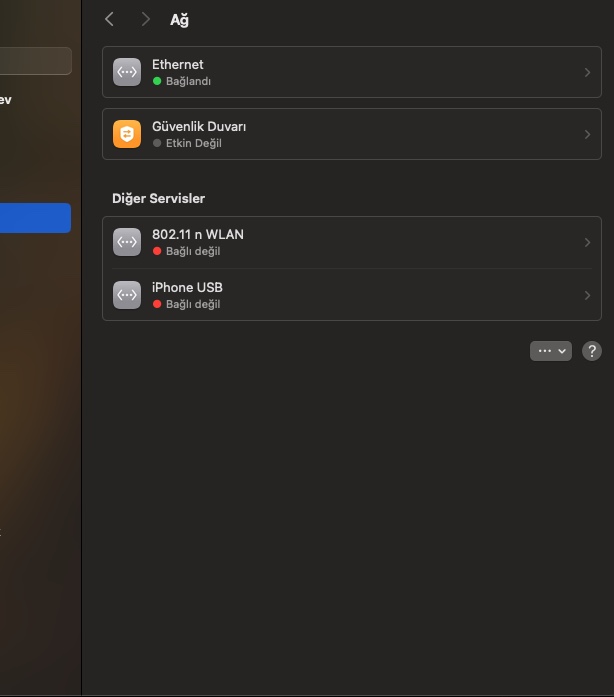Open the Güvenlik Duvarı row
The image size is (614, 697).
point(352,134)
